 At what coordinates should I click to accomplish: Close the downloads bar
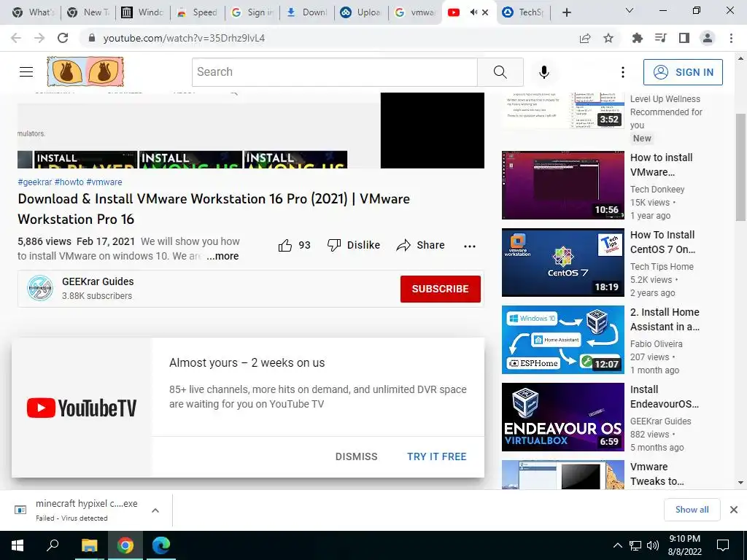coord(734,510)
